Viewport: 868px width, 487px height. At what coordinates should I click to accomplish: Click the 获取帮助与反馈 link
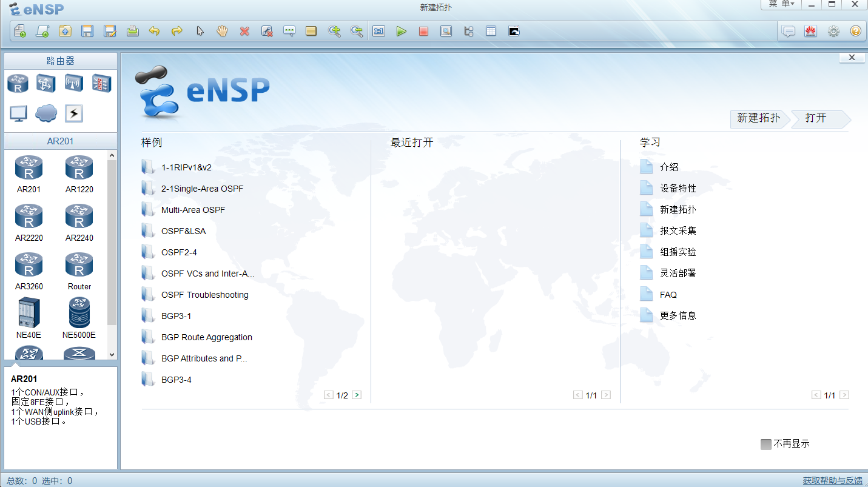831,480
